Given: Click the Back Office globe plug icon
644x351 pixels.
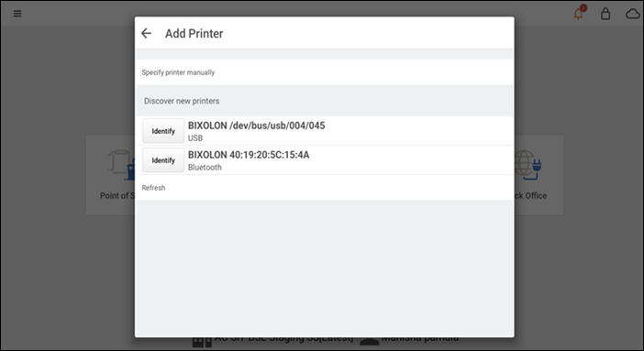Looking at the screenshot, I should tap(528, 165).
